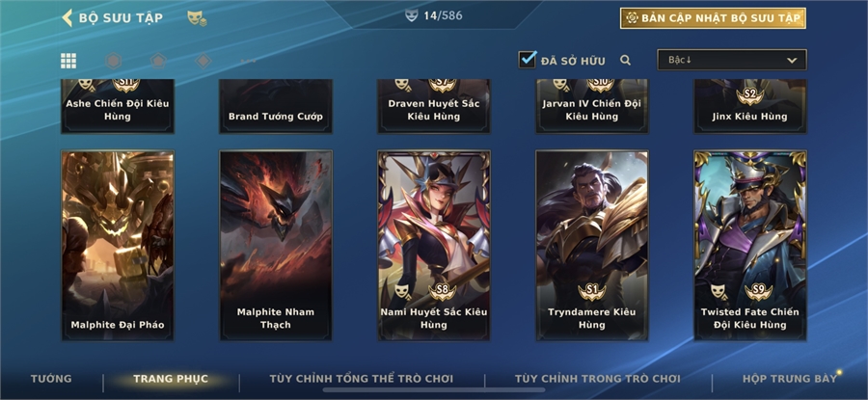Select the pentagon rarity filter icon
The width and height of the screenshot is (868, 400).
pyautogui.click(x=158, y=61)
